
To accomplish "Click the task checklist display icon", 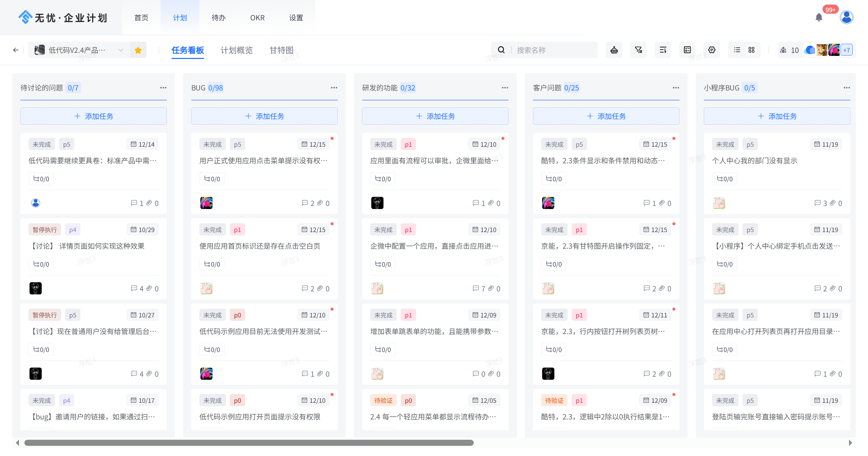I will point(687,50).
